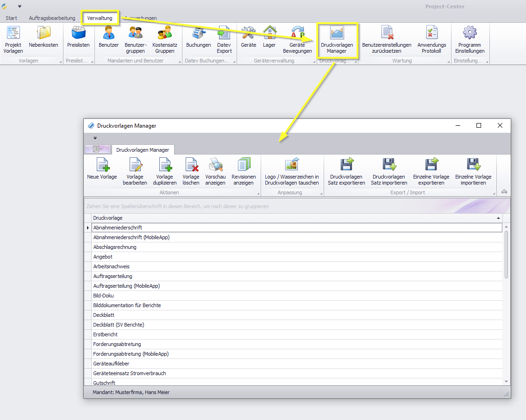Switch to the Auftragsbearbeitung tab
This screenshot has width=526, height=420.
click(52, 18)
